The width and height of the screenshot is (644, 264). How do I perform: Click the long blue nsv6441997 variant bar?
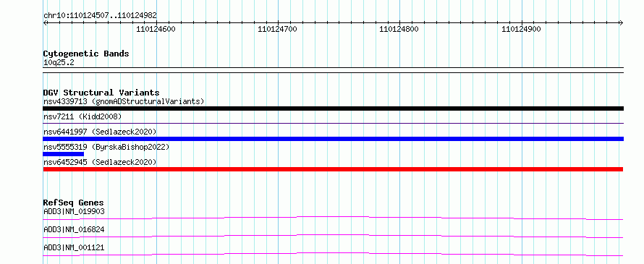pos(333,139)
